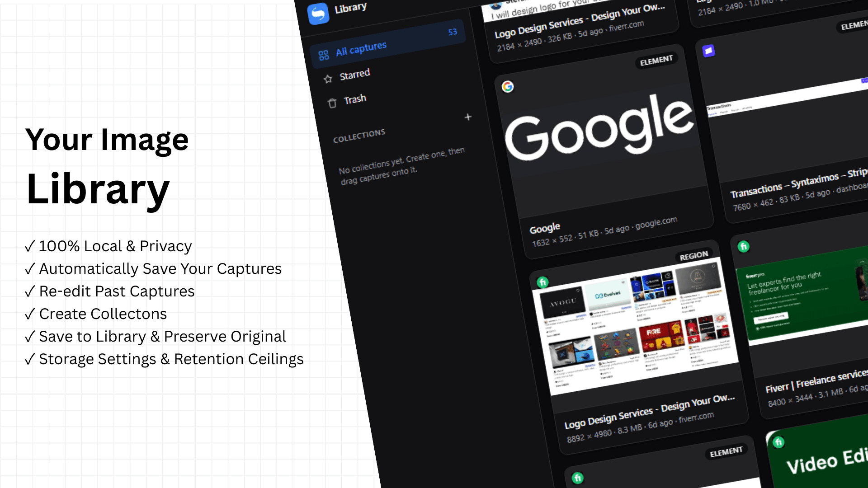Add a new collection with the plus icon
868x488 pixels.
[468, 117]
